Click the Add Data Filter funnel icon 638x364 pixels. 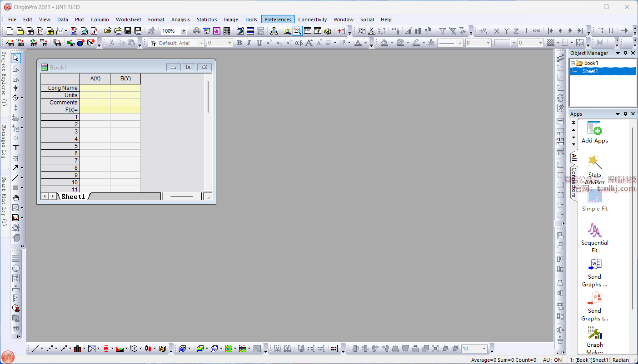click(x=442, y=31)
